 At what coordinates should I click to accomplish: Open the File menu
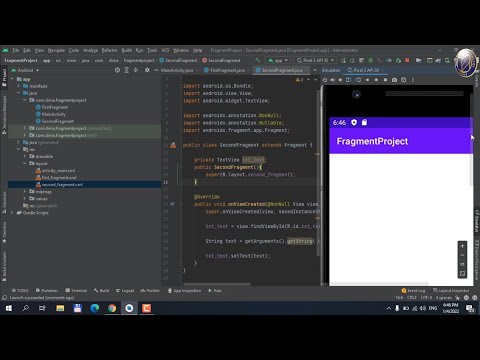tap(16, 50)
